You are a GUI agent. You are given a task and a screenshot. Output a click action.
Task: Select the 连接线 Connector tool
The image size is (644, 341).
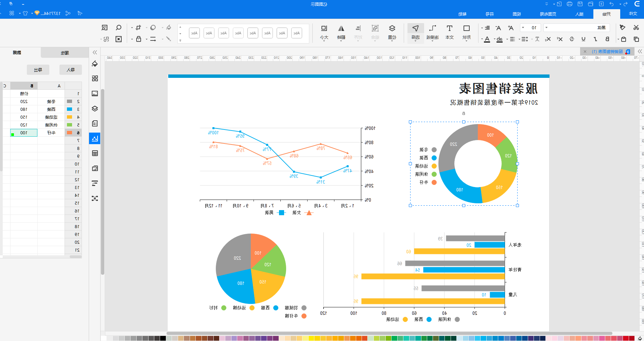433,32
